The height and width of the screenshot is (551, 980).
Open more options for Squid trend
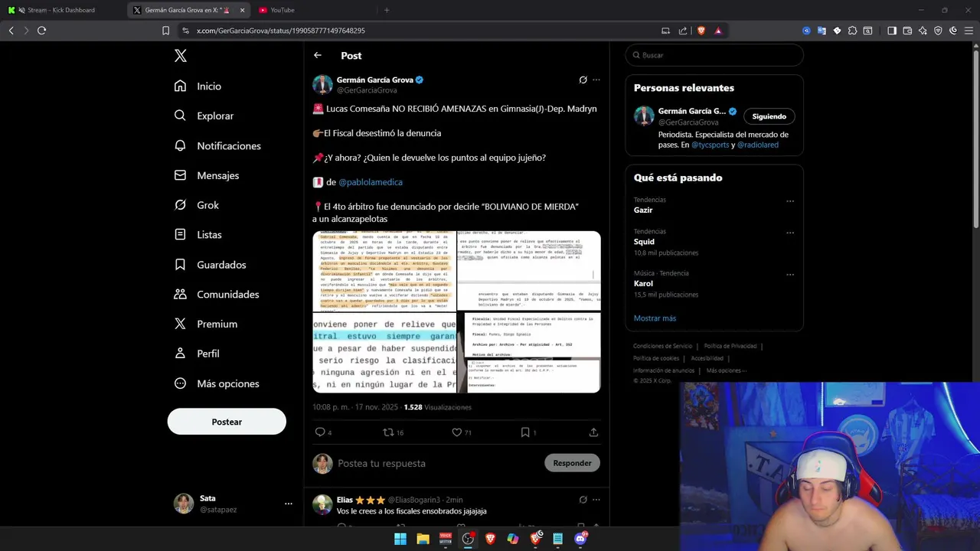click(790, 233)
